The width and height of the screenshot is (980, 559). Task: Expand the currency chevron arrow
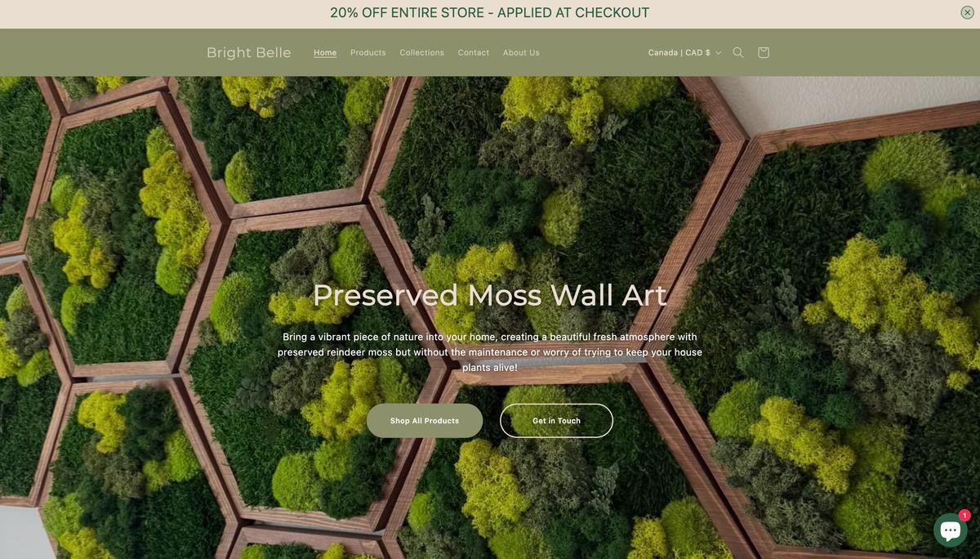coord(719,53)
